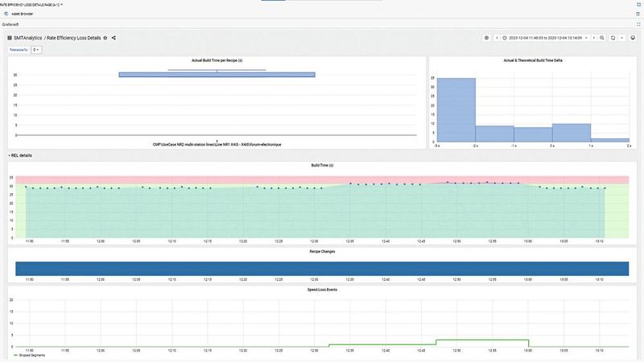
Task: Switch to TV kiosk view mode
Action: [633, 38]
